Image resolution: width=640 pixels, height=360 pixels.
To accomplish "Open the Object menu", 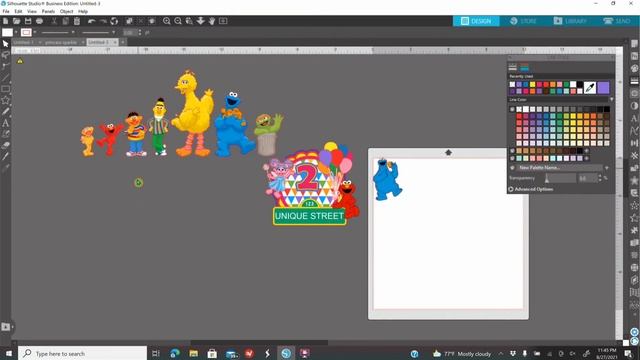I will [67, 11].
